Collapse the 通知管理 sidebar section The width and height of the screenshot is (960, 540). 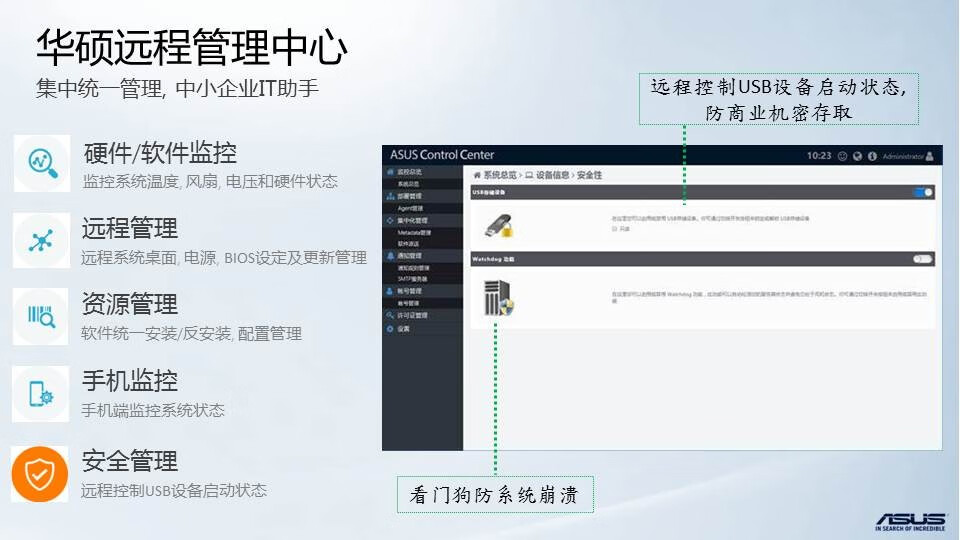click(x=422, y=255)
